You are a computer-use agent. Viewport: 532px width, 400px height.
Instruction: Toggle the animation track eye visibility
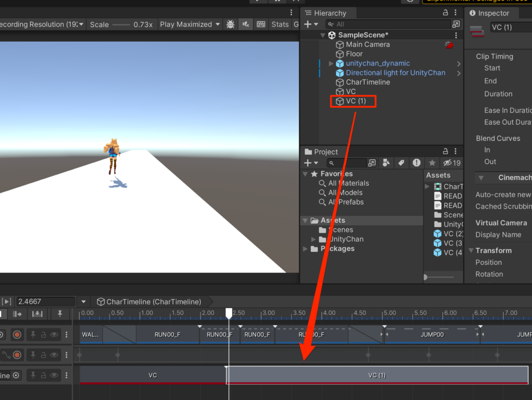[54, 335]
